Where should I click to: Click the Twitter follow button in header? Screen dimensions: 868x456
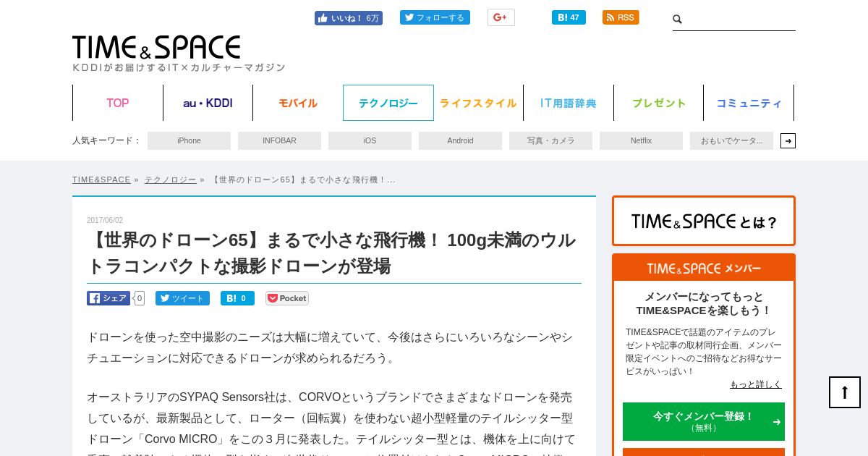(x=435, y=17)
